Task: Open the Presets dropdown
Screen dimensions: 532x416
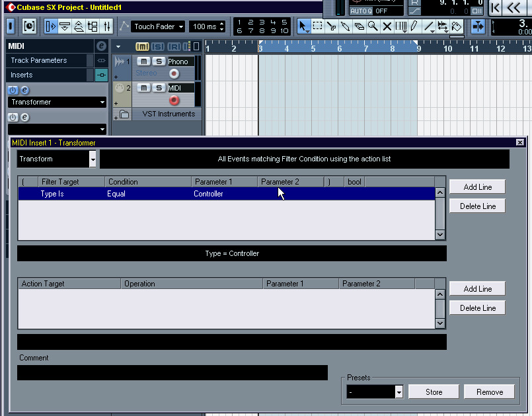Action: click(x=399, y=392)
